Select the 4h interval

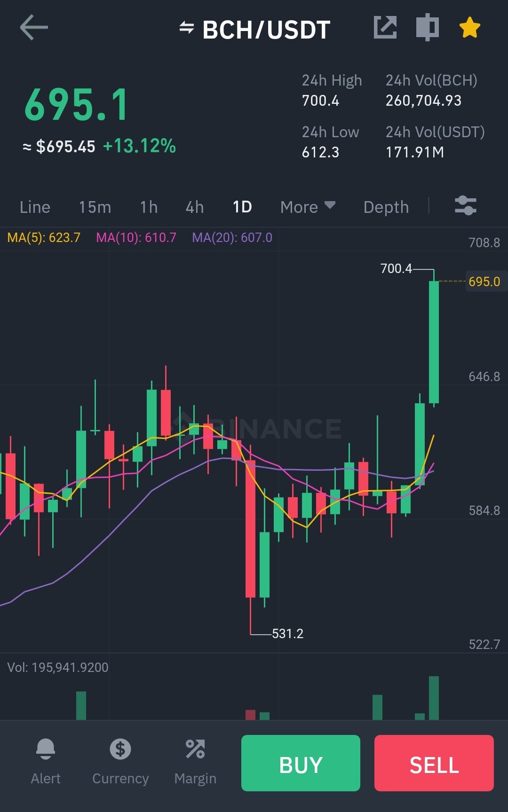coord(195,207)
